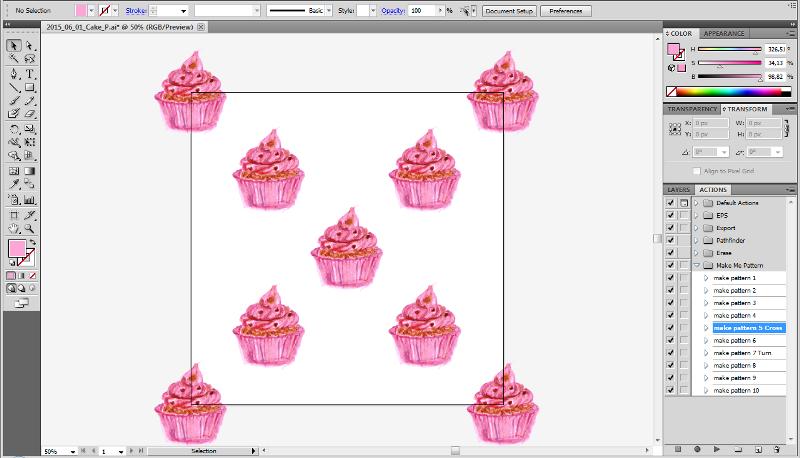Select the Eyedropper tool

click(14, 184)
